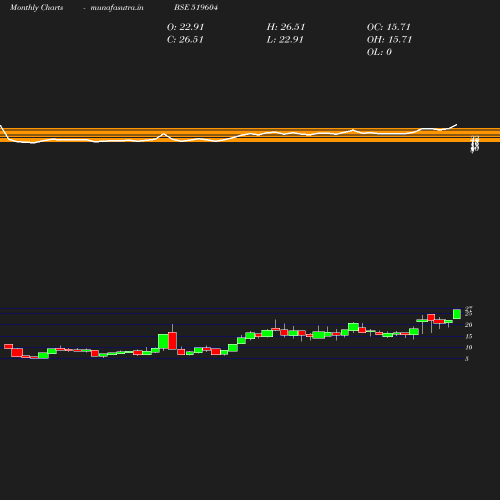Click the "OC: 15.71" reading
Image resolution: width=500 pixels, height=500 pixels.
point(389,27)
